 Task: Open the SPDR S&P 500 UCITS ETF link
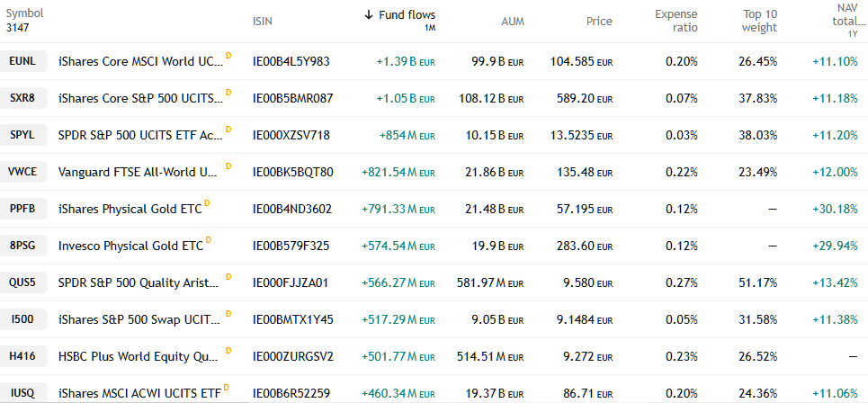(139, 135)
